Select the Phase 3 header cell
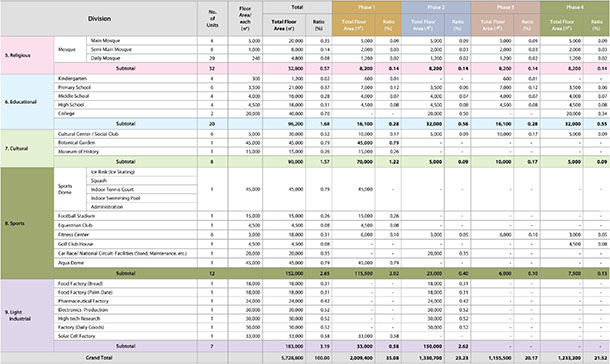Image resolution: width=610 pixels, height=364 pixels. coord(505,7)
